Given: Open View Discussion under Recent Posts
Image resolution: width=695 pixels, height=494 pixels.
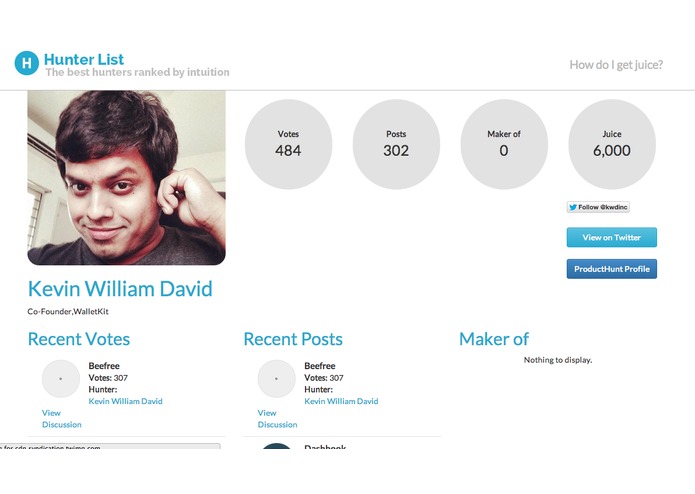Looking at the screenshot, I should [277, 418].
